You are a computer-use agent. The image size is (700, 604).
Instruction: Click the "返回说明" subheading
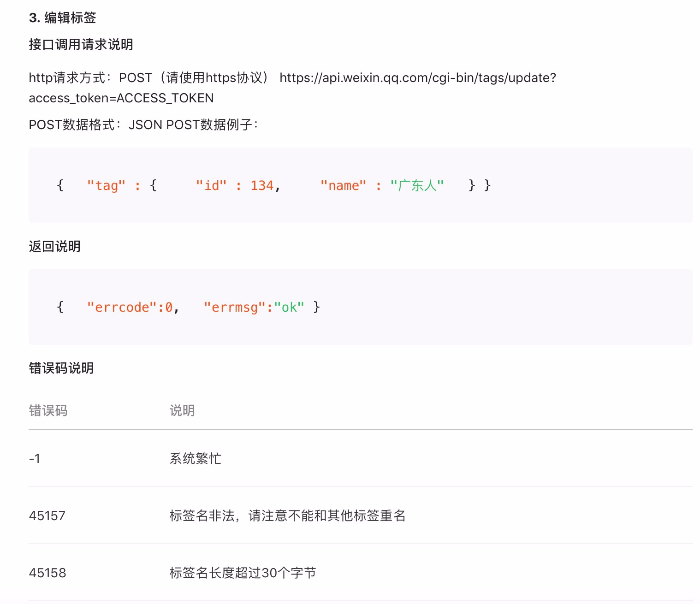pos(54,246)
